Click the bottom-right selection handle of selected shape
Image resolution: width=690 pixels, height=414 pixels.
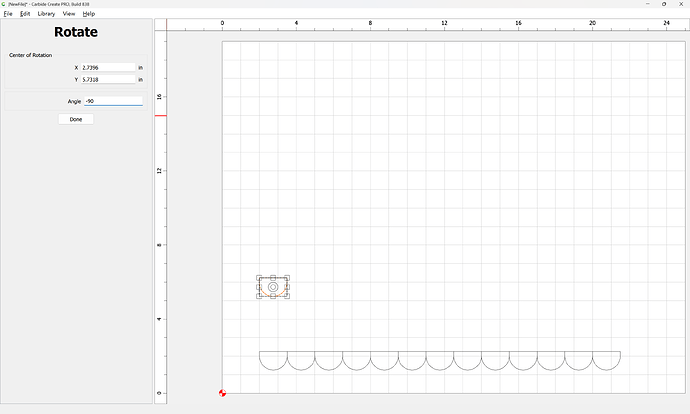click(x=287, y=296)
